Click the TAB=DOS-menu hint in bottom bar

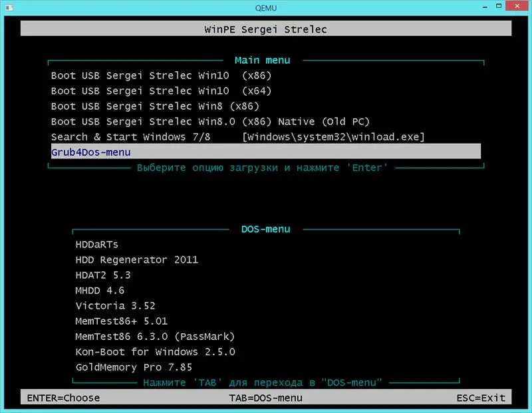click(265, 398)
